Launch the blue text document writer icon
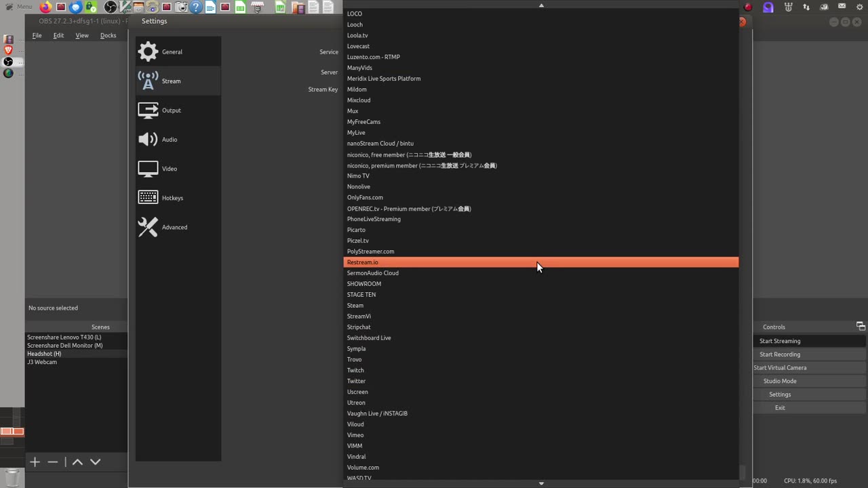The height and width of the screenshot is (488, 868). [210, 7]
